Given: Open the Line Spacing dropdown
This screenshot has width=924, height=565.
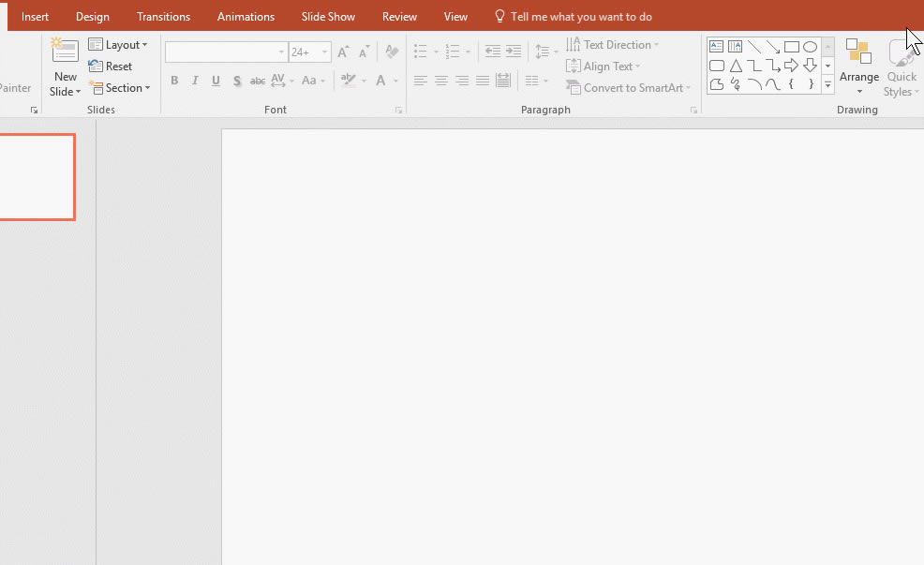Looking at the screenshot, I should click(546, 52).
